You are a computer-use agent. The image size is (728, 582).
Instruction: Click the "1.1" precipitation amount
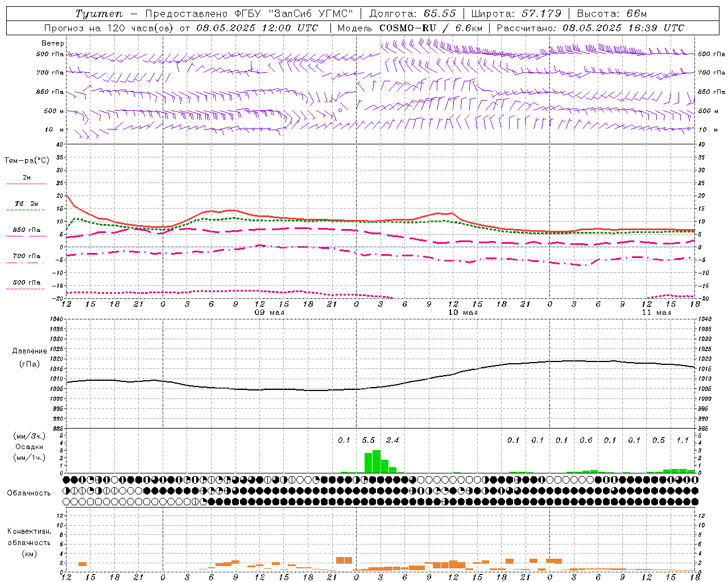click(x=682, y=440)
